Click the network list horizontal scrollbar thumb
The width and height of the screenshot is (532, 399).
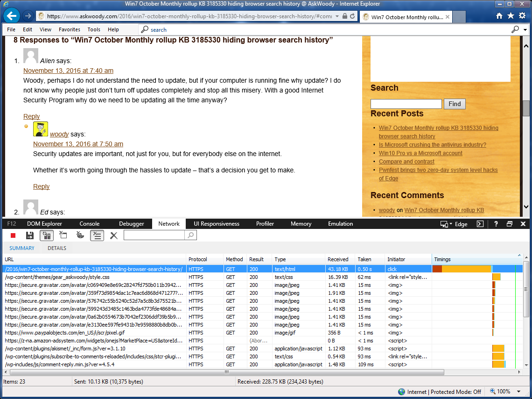pos(227,372)
